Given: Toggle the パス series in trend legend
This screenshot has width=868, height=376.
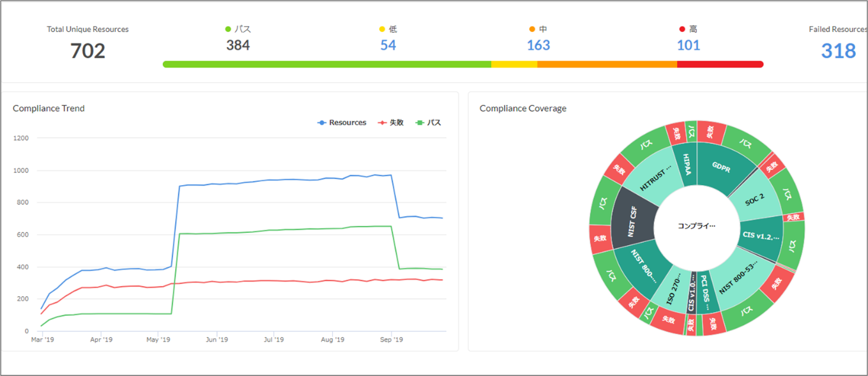Looking at the screenshot, I should [x=429, y=123].
